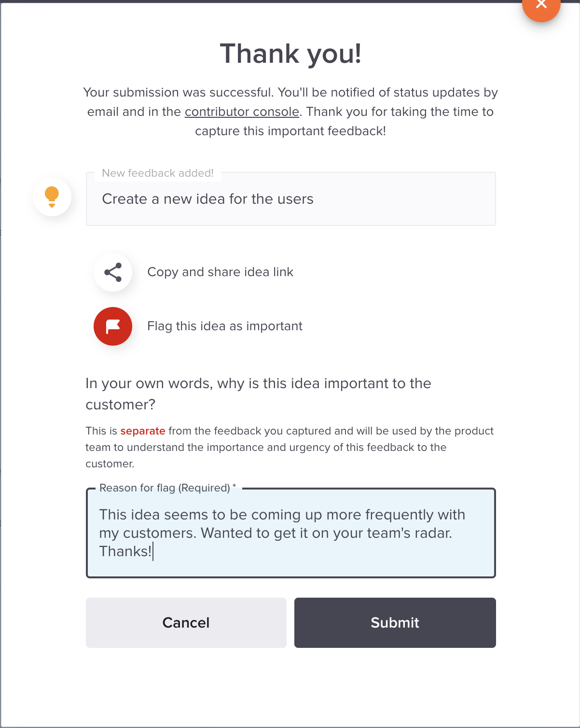Click the "New feedback added!" label
The height and width of the screenshot is (728, 580).
point(158,173)
